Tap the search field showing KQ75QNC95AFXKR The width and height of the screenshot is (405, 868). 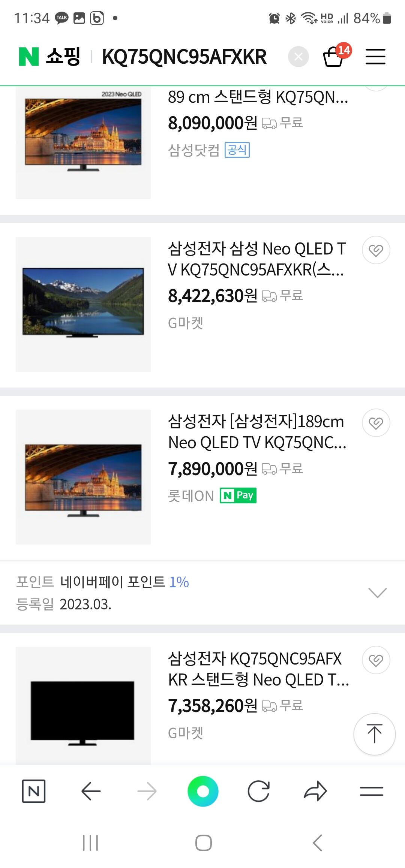(184, 57)
